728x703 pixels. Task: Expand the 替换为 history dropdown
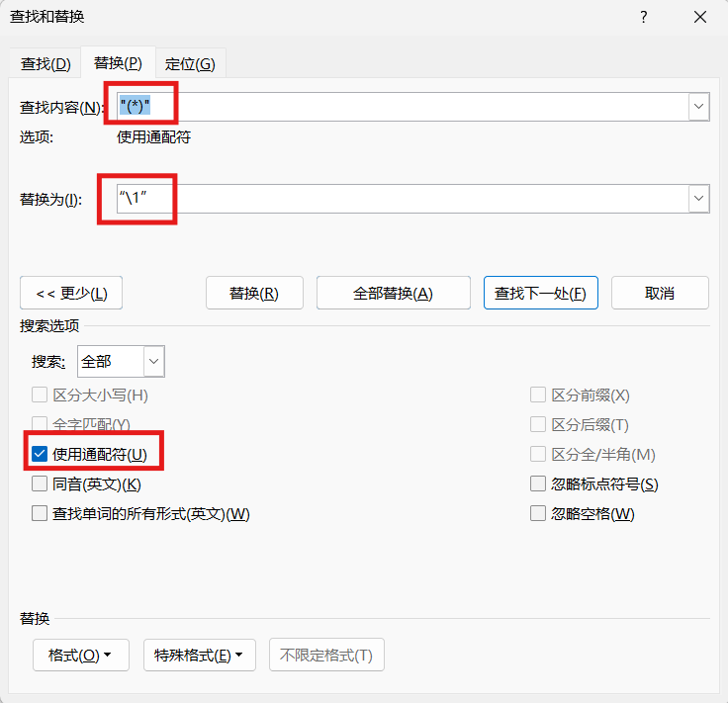coord(699,199)
